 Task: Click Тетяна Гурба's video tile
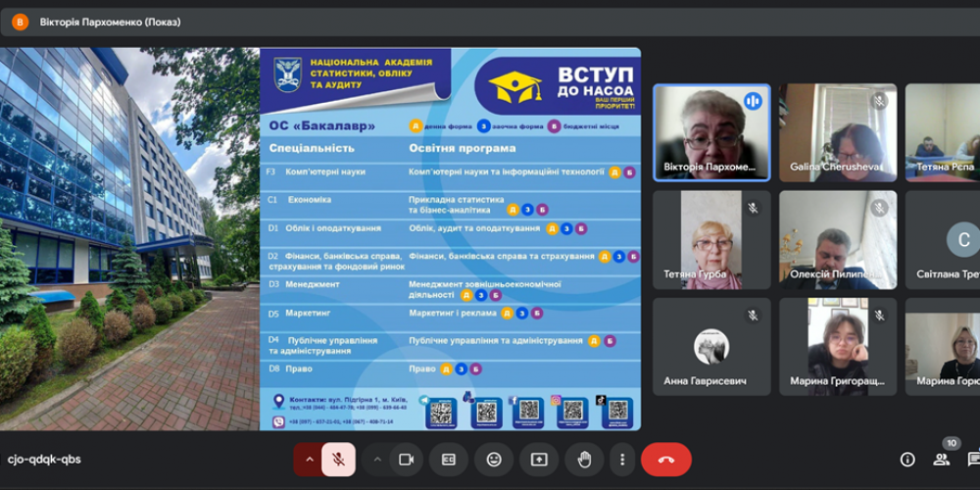pos(711,239)
